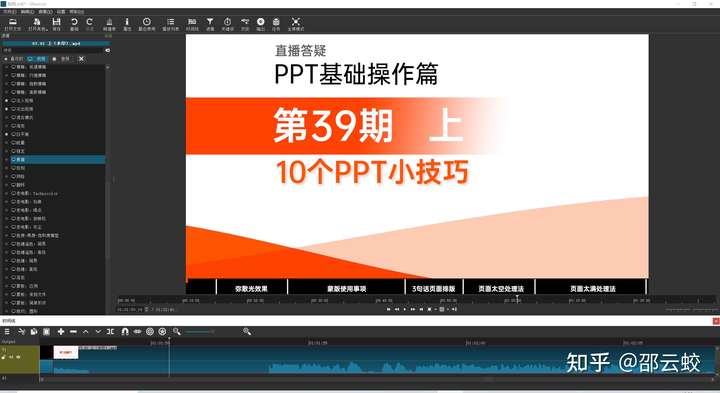Toggle the Timeline panel from the toolbar

192,24
